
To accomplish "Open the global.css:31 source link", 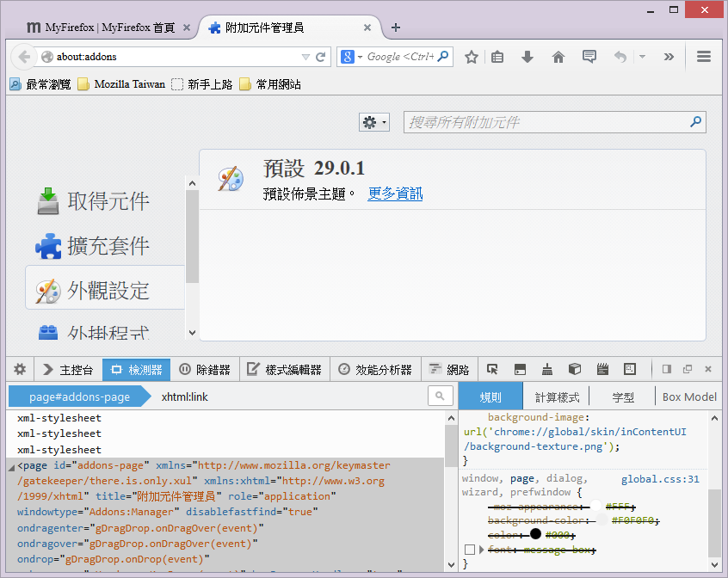I will tap(660, 479).
